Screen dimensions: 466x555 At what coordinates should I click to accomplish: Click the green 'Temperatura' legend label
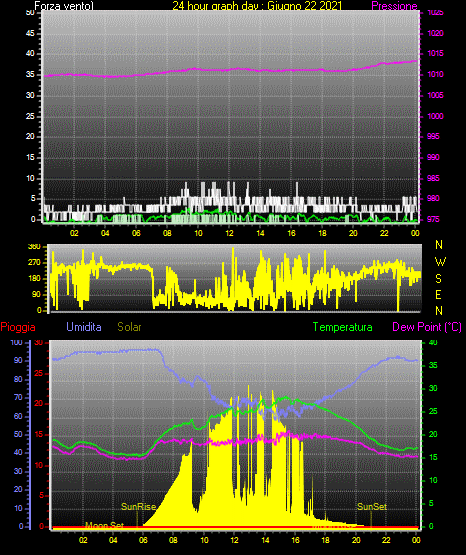click(343, 327)
